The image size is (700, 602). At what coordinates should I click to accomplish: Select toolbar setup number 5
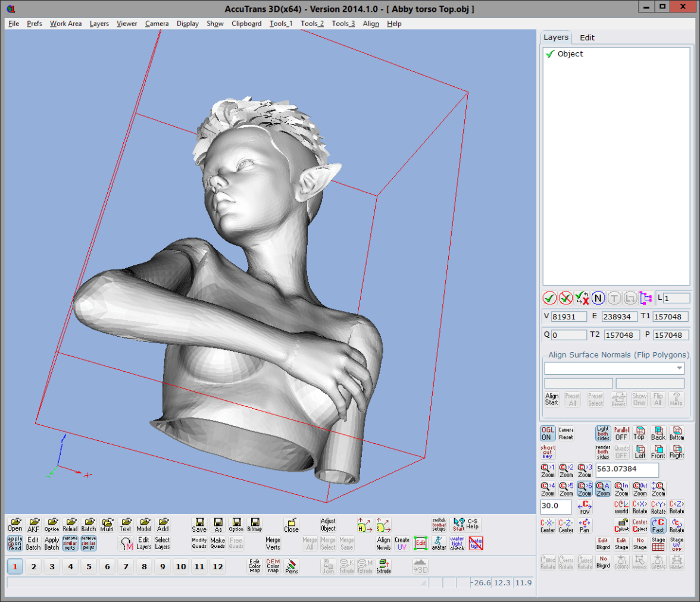click(x=89, y=567)
